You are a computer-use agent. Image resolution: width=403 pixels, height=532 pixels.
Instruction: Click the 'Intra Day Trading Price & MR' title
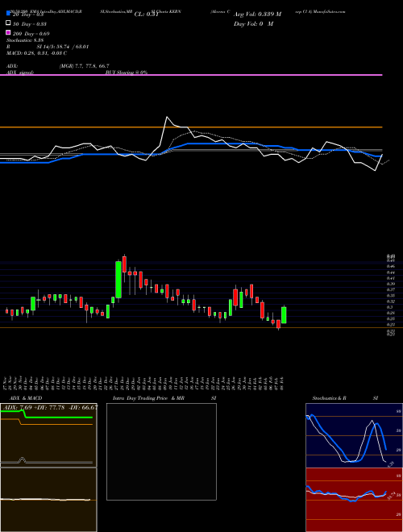point(148,398)
